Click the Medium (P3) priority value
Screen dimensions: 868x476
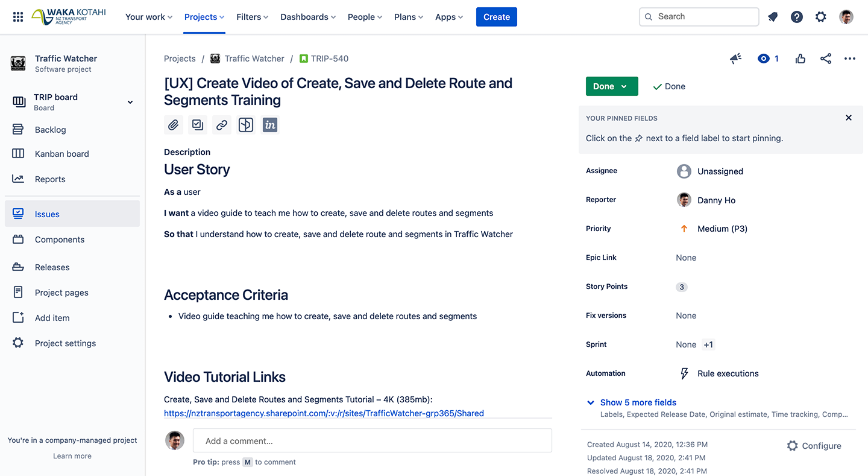click(x=723, y=229)
